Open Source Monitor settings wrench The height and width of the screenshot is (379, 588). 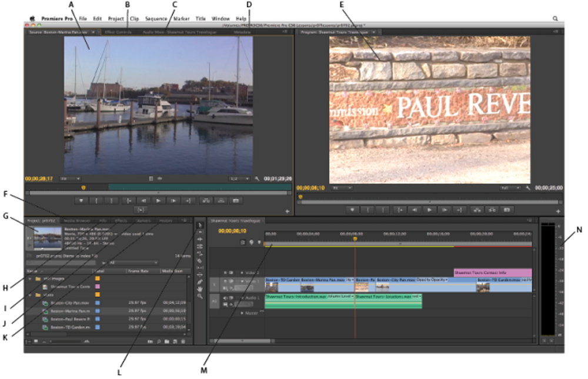click(257, 179)
